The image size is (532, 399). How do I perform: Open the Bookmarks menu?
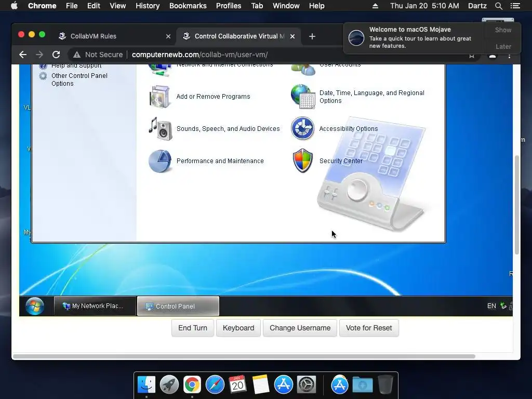pyautogui.click(x=188, y=6)
